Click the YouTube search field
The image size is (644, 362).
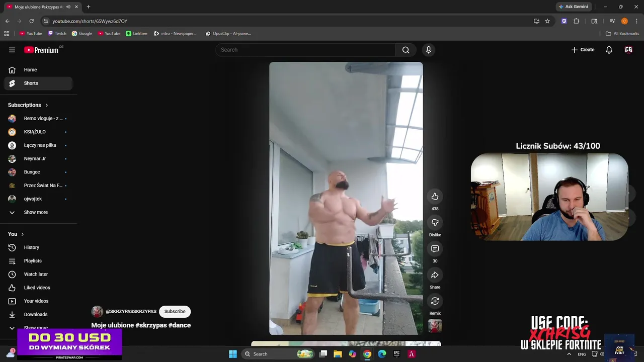(305, 50)
